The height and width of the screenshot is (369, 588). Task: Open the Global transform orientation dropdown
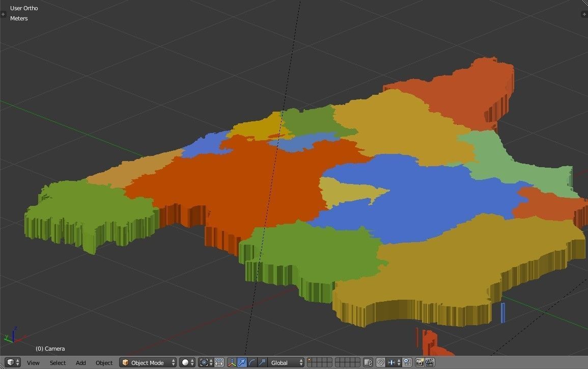pos(286,362)
